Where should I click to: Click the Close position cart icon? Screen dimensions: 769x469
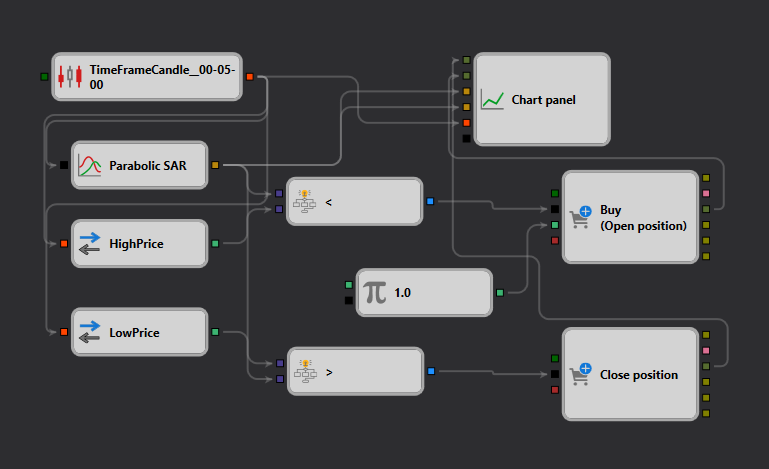pyautogui.click(x=579, y=375)
